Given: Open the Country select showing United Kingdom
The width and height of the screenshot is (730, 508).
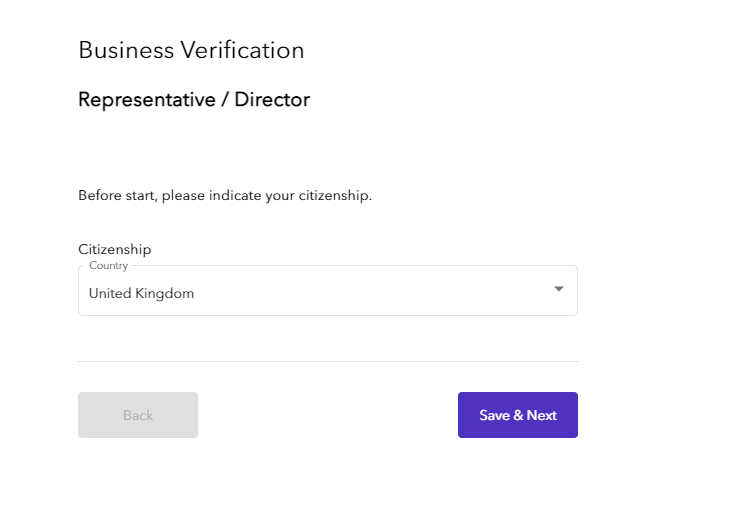Looking at the screenshot, I should point(327,293).
